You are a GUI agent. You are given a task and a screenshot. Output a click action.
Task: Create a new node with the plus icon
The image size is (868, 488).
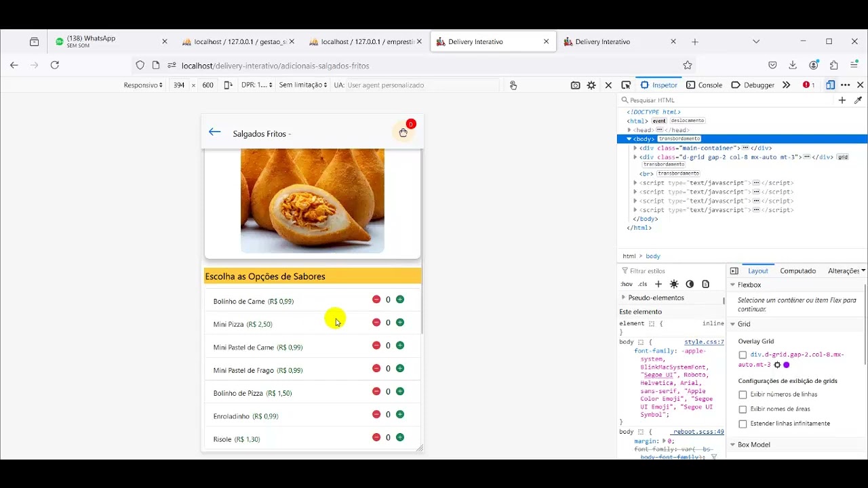pyautogui.click(x=842, y=100)
